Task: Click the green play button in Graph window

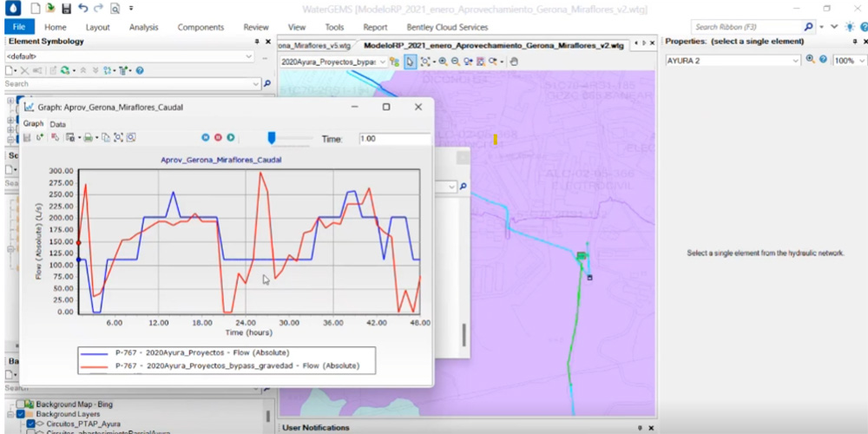Action: click(x=231, y=137)
